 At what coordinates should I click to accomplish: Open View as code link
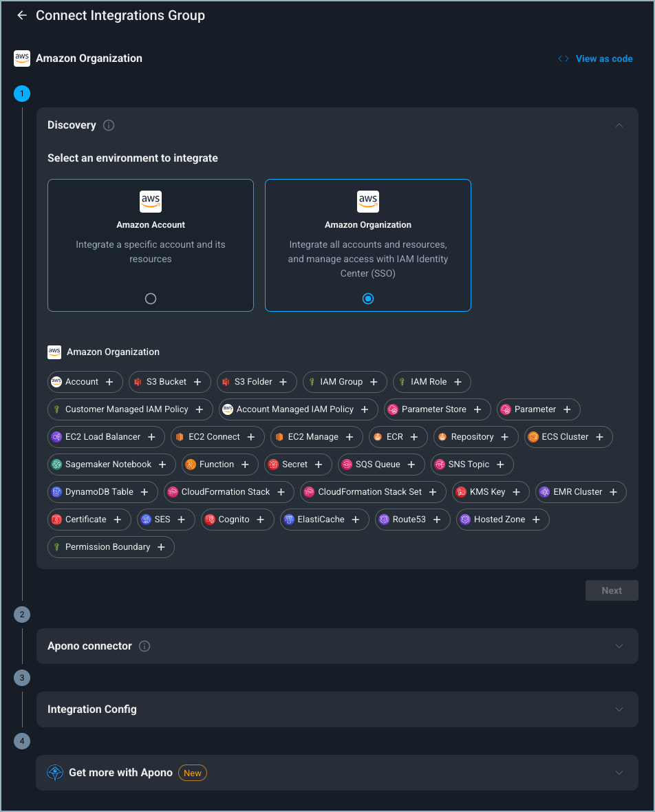click(x=596, y=58)
